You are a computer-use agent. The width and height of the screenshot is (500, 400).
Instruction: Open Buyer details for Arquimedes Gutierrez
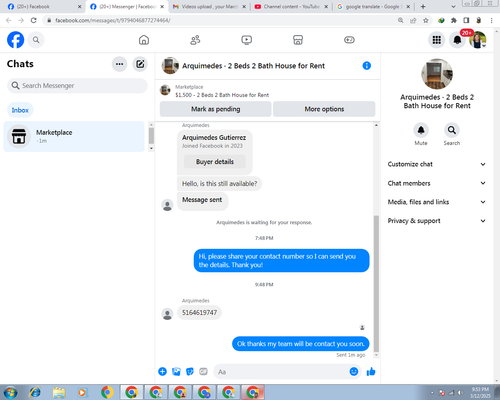pos(215,162)
